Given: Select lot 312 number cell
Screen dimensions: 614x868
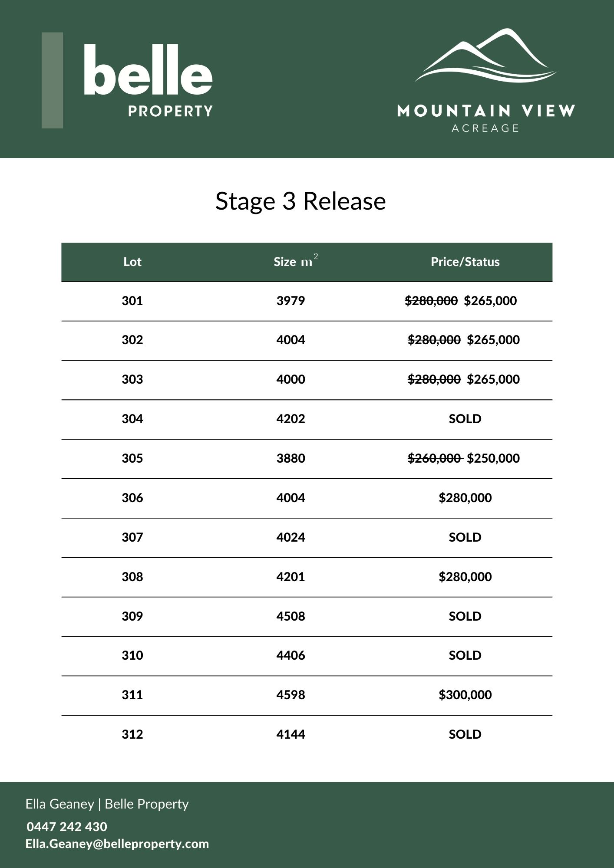Looking at the screenshot, I should tap(132, 734).
